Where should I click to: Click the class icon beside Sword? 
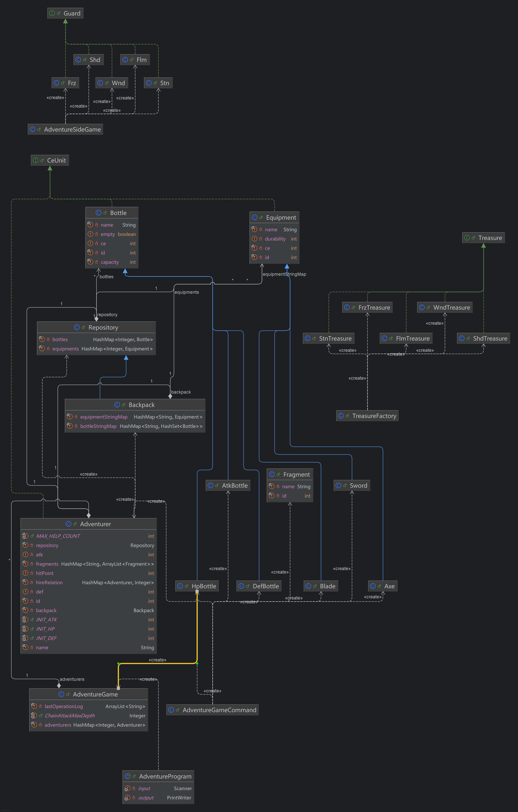338,485
